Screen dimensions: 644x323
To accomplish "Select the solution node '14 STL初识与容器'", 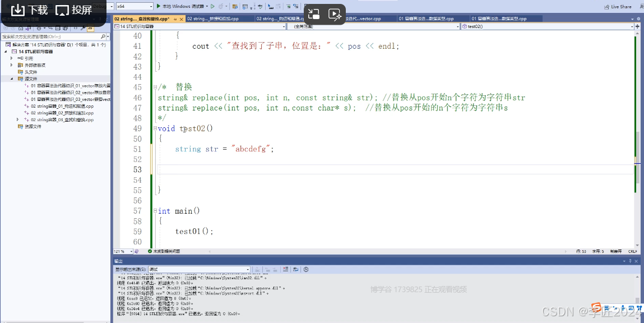I will [x=56, y=44].
